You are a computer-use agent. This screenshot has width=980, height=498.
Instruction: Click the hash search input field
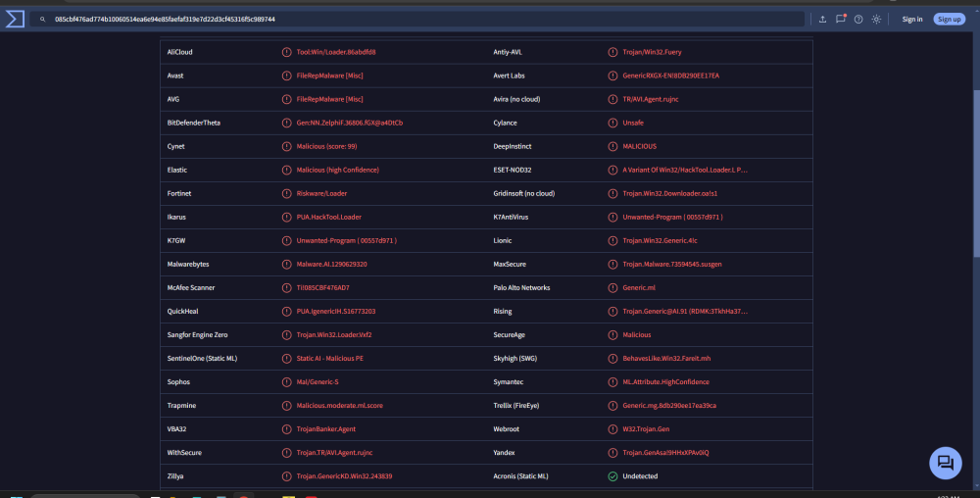point(421,20)
